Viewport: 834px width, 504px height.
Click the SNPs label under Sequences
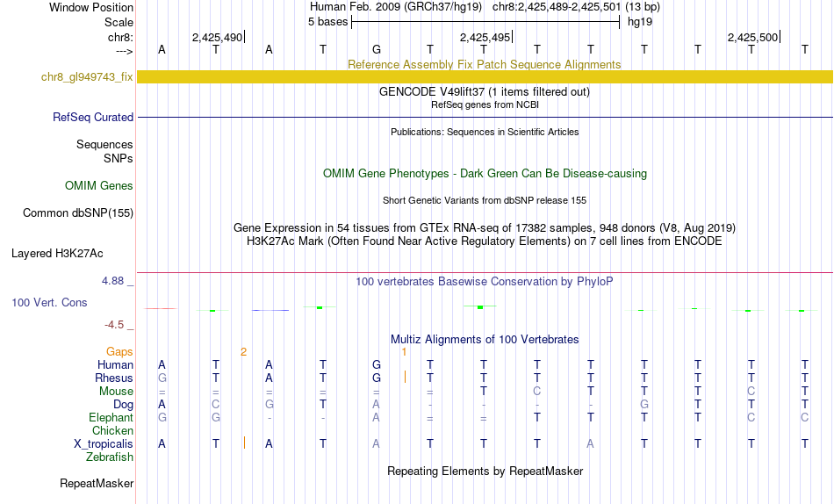tap(119, 158)
